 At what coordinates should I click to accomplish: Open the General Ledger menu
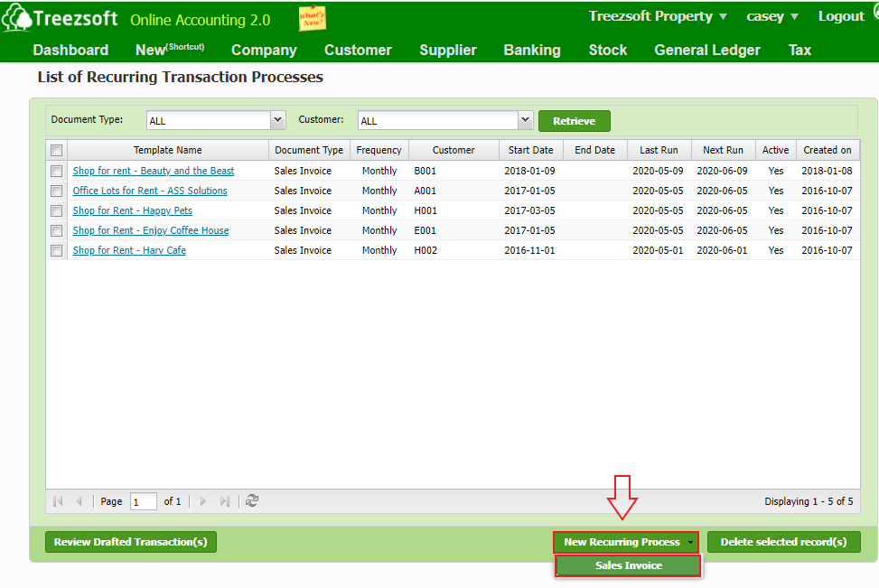click(x=706, y=50)
